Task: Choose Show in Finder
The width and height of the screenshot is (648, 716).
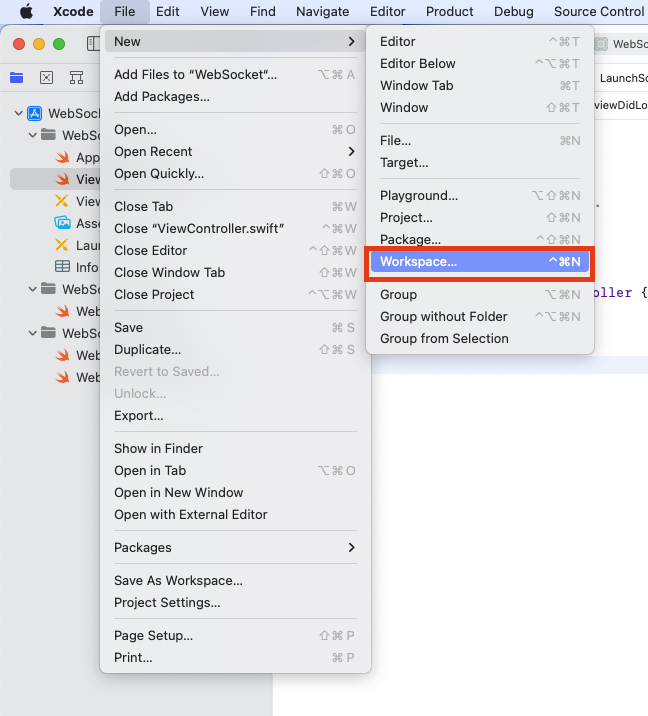Action: [x=234, y=448]
